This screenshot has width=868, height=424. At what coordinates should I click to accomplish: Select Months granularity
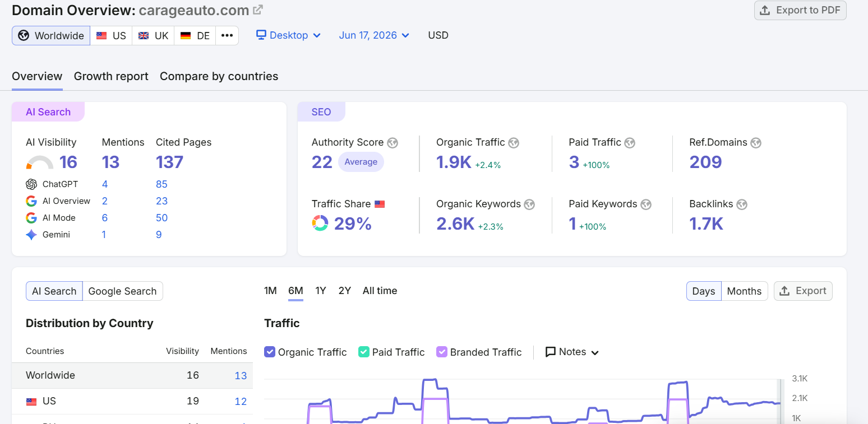click(x=744, y=291)
